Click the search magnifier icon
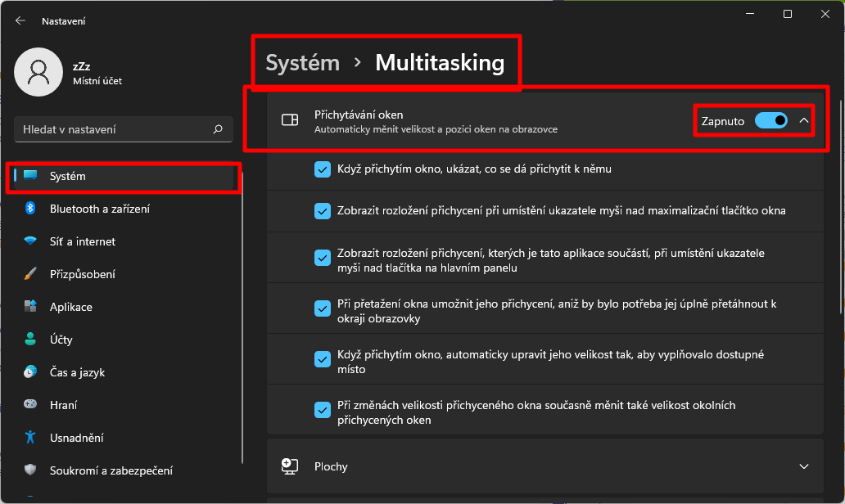This screenshot has width=845, height=504. pos(218,129)
